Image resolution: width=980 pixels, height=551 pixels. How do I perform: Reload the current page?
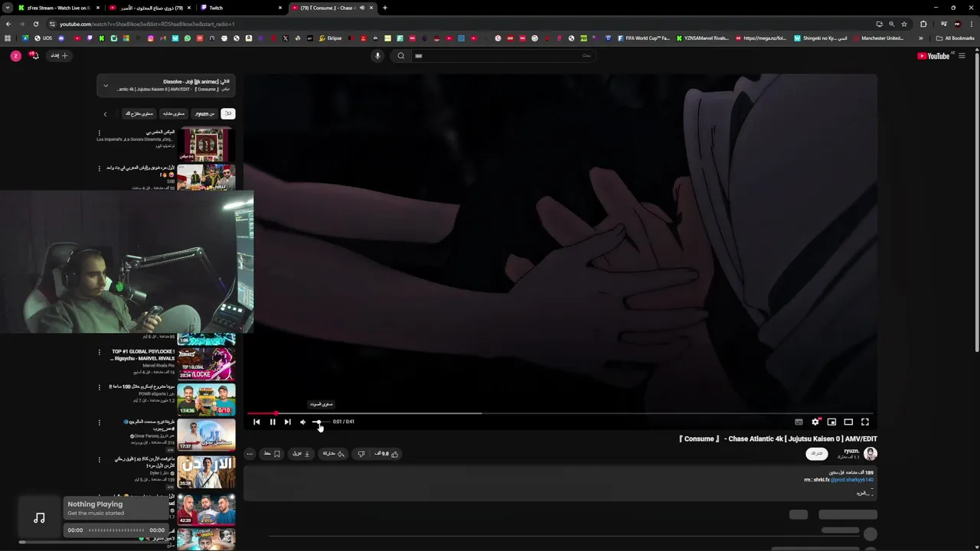coord(38,24)
